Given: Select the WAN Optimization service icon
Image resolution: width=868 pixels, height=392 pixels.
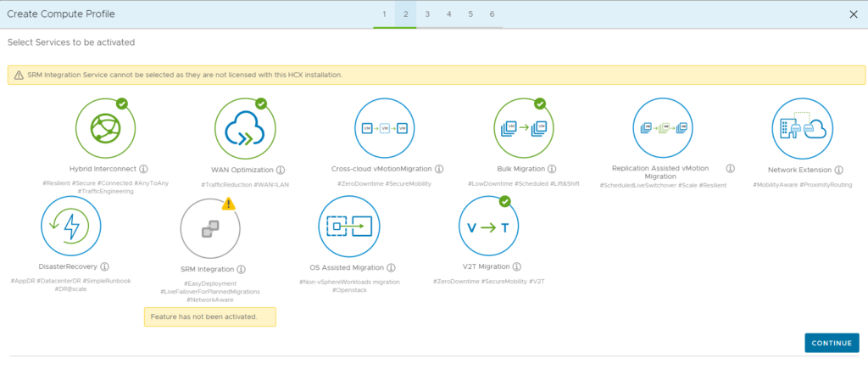Looking at the screenshot, I should (245, 129).
